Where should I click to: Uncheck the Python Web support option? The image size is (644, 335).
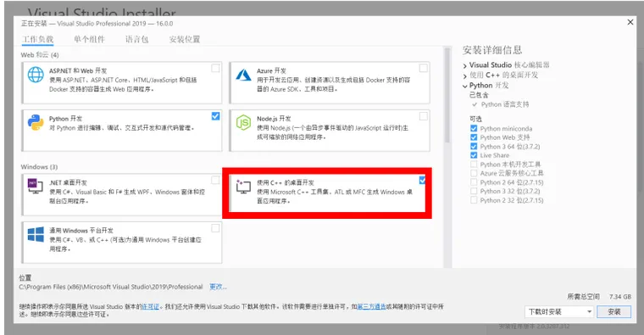(474, 137)
